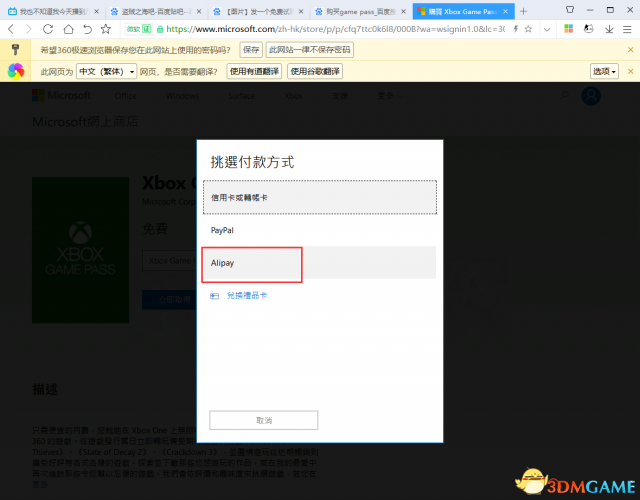Open Office in Microsoft site menu
Viewport: 640px width, 500px height.
pos(126,96)
